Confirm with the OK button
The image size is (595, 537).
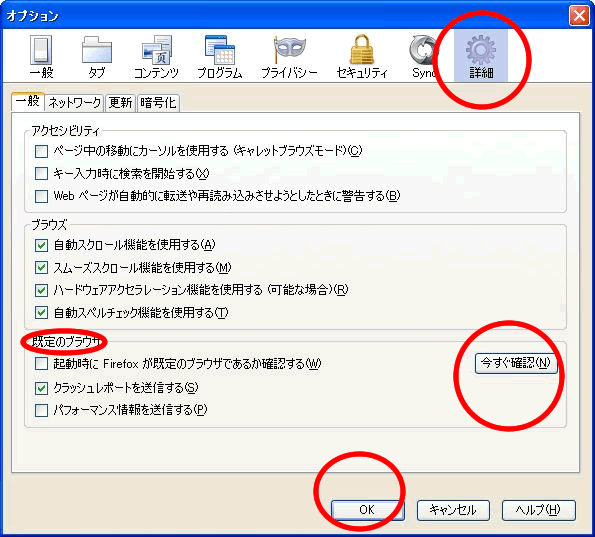[367, 510]
